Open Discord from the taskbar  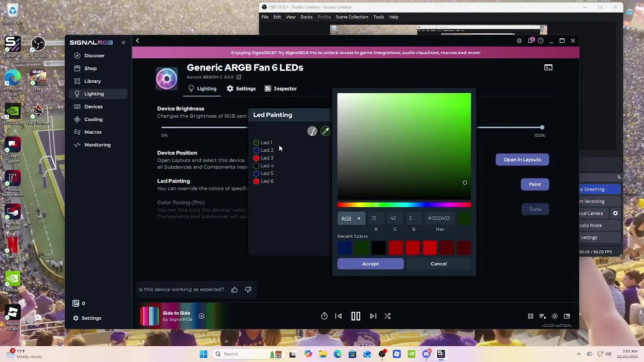coord(426,354)
